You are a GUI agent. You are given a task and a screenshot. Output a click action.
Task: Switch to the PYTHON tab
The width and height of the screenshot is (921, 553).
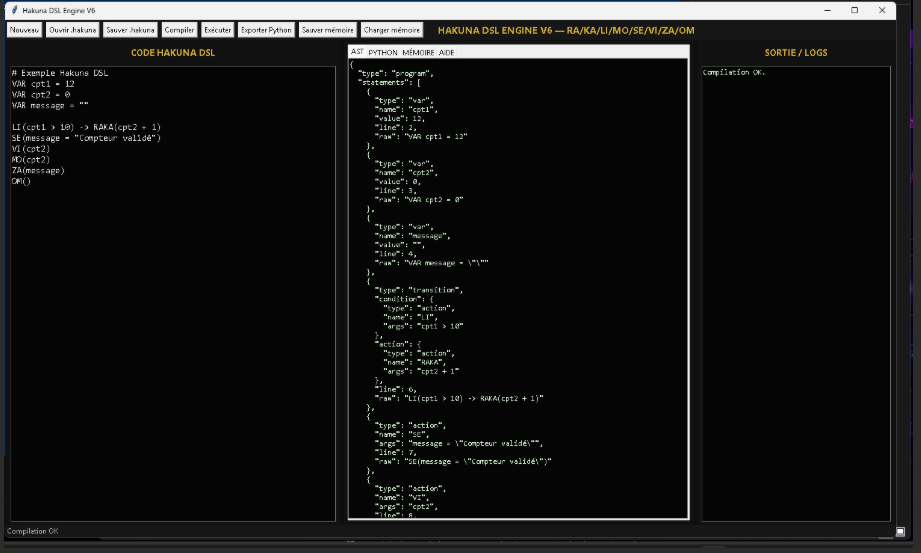[383, 52]
